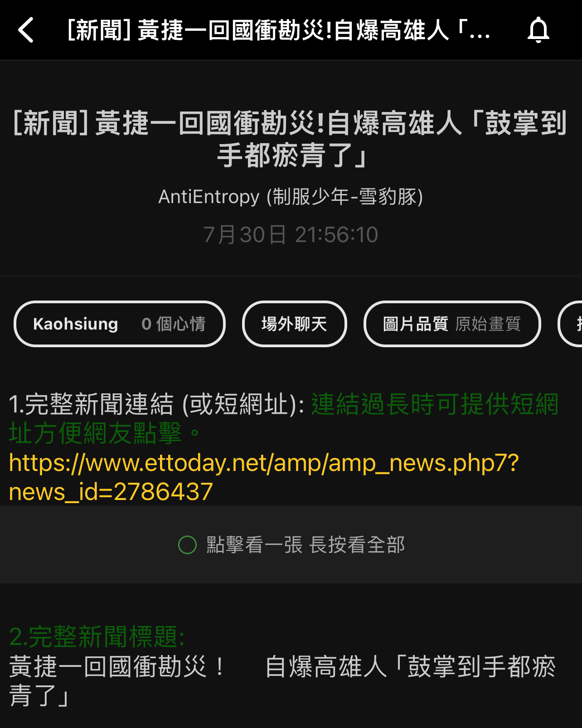Tap 0 個心情 reaction count
This screenshot has height=728, width=582.
[174, 324]
